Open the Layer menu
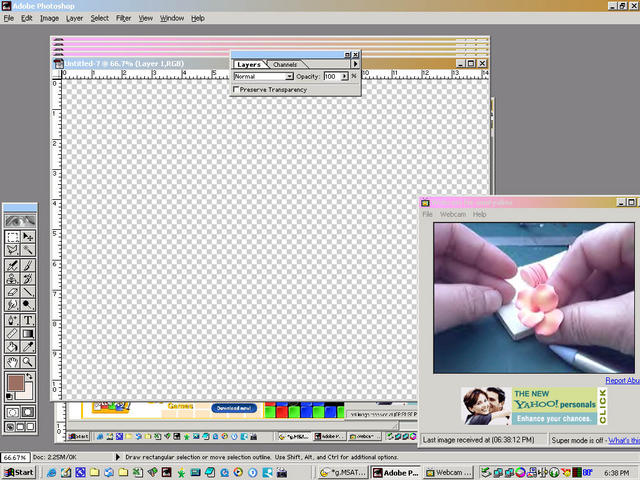 pyautogui.click(x=74, y=18)
